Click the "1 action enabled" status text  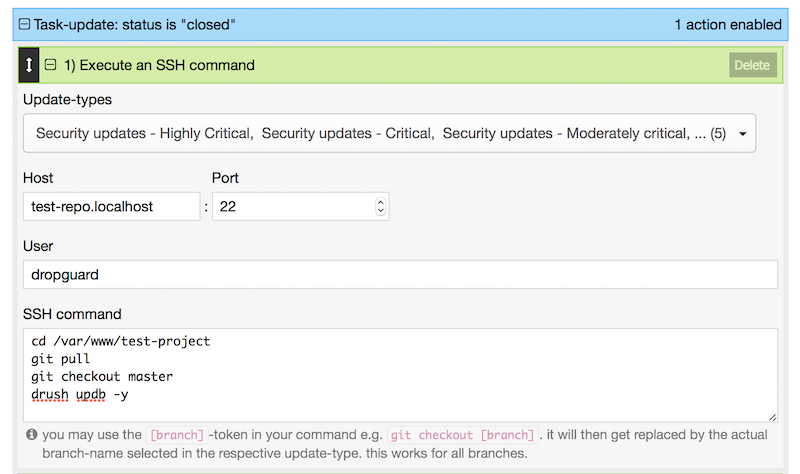coord(727,24)
